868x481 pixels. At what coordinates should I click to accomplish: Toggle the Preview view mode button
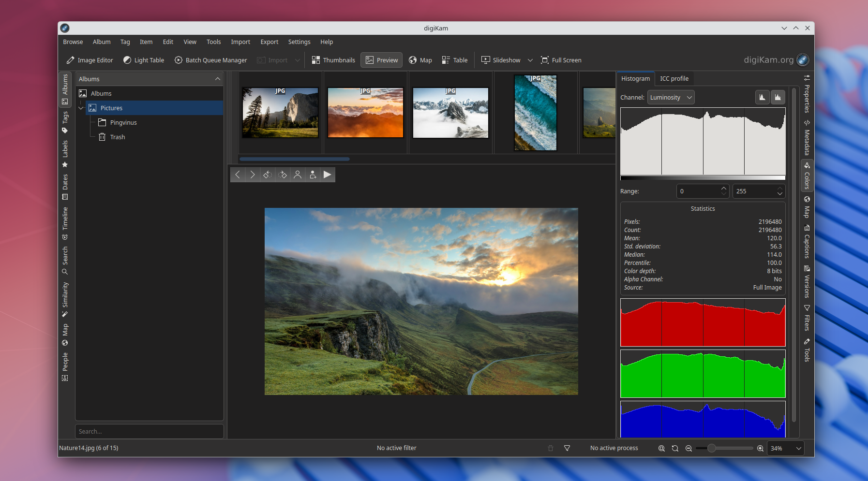(x=382, y=60)
